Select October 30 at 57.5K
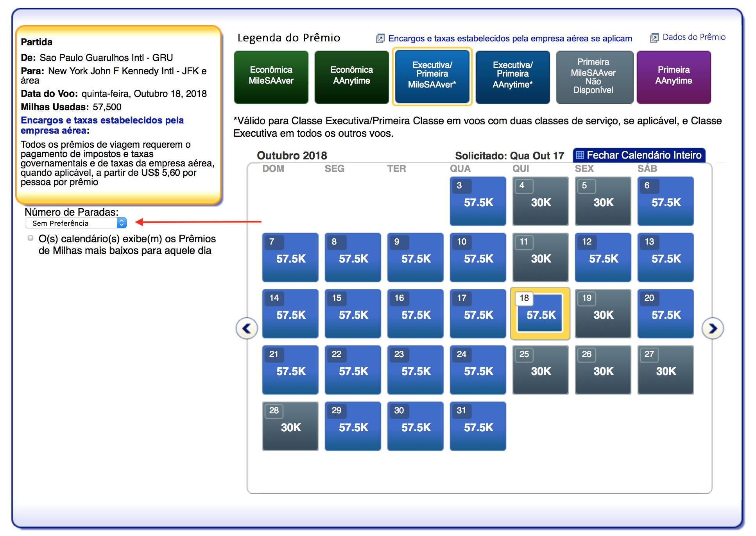The image size is (756, 536). coord(416,426)
